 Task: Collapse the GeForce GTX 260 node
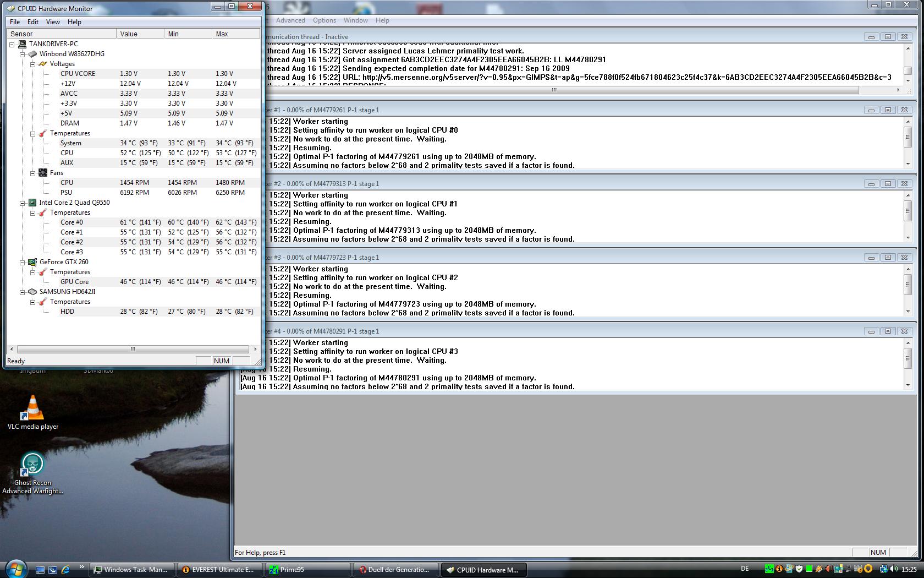(x=22, y=263)
